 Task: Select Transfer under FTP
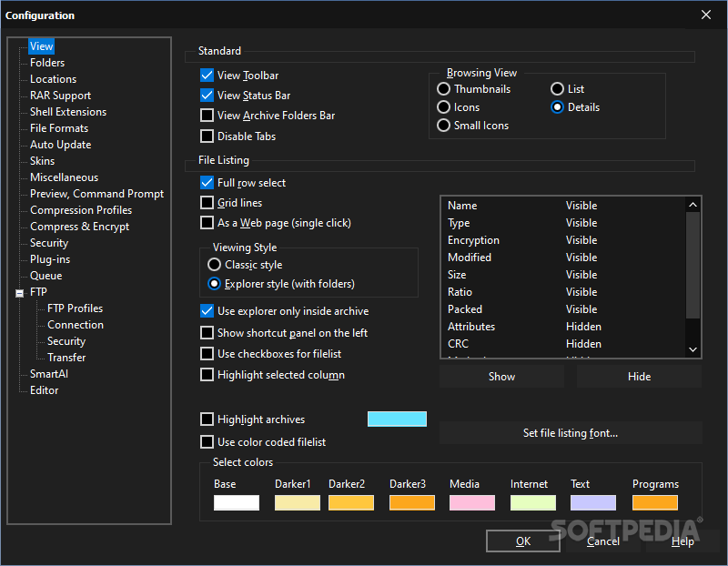tap(66, 358)
